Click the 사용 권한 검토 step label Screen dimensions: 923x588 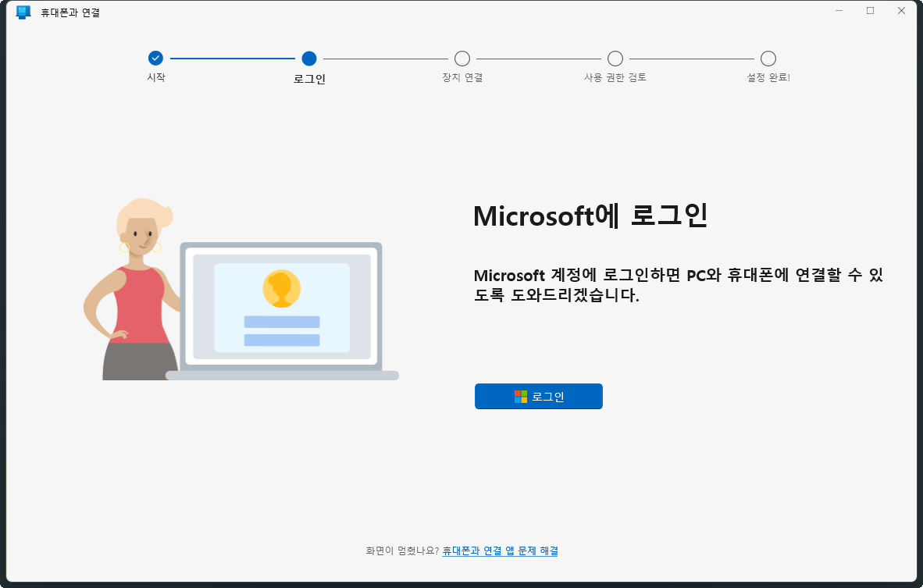tap(615, 77)
